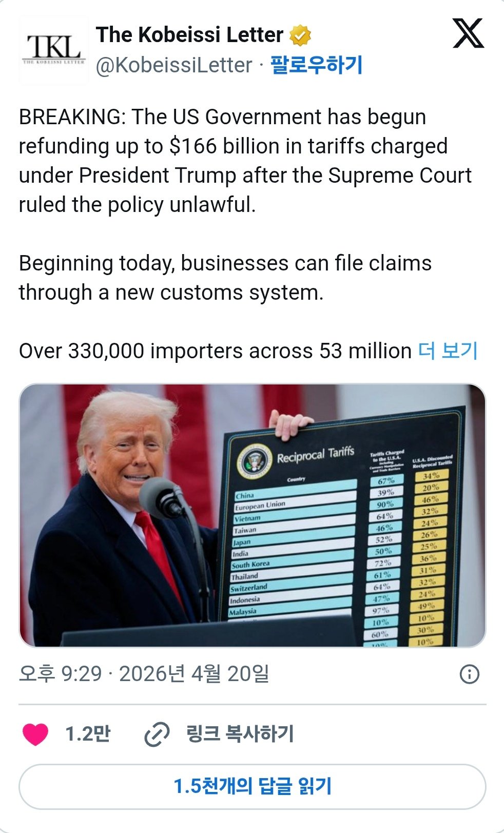Image resolution: width=504 pixels, height=833 pixels.
Task: Click the 1.2만 like count
Action: click(x=88, y=734)
